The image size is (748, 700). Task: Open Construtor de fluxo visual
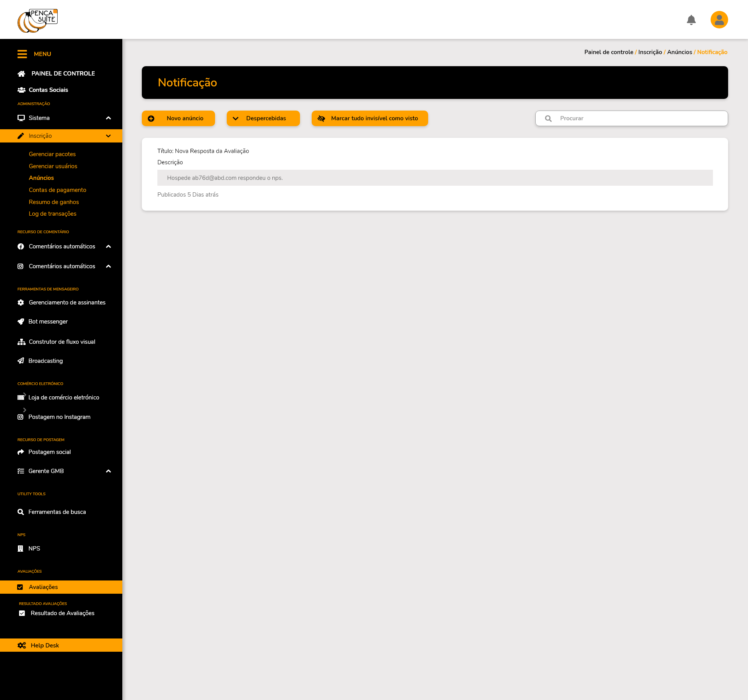[x=62, y=342]
